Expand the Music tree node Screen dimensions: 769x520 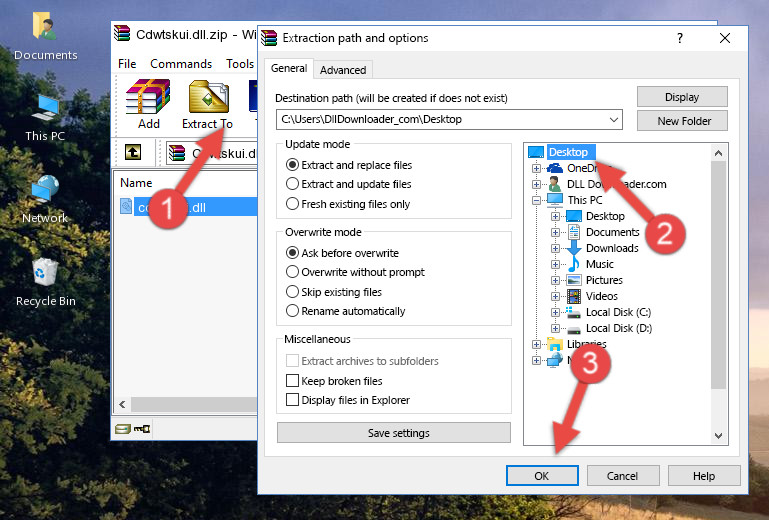(555, 264)
